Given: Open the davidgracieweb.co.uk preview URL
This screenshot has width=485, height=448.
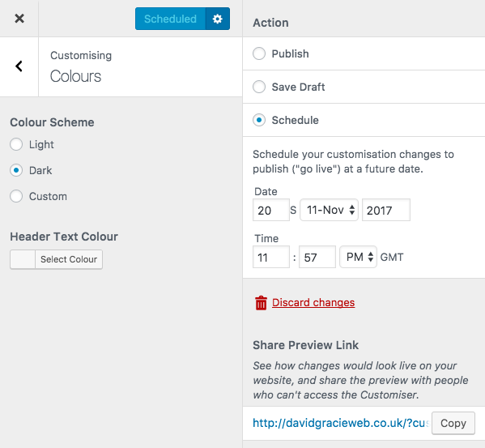Looking at the screenshot, I should pos(341,423).
